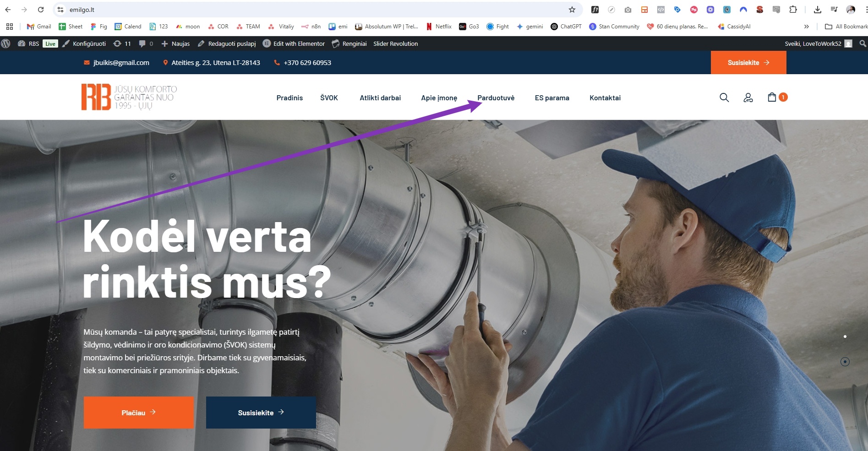Open Gmail bookmark

(39, 27)
